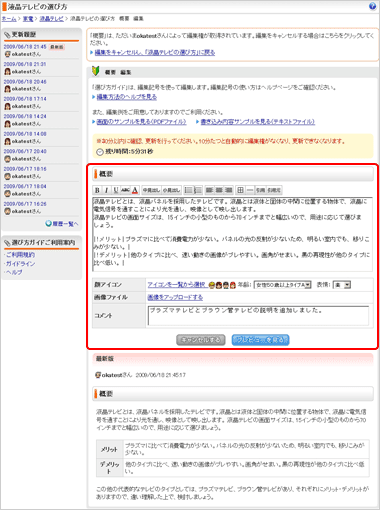This screenshot has width=380, height=510.
Task: Click into the overview editor text area
Action: click(x=232, y=234)
